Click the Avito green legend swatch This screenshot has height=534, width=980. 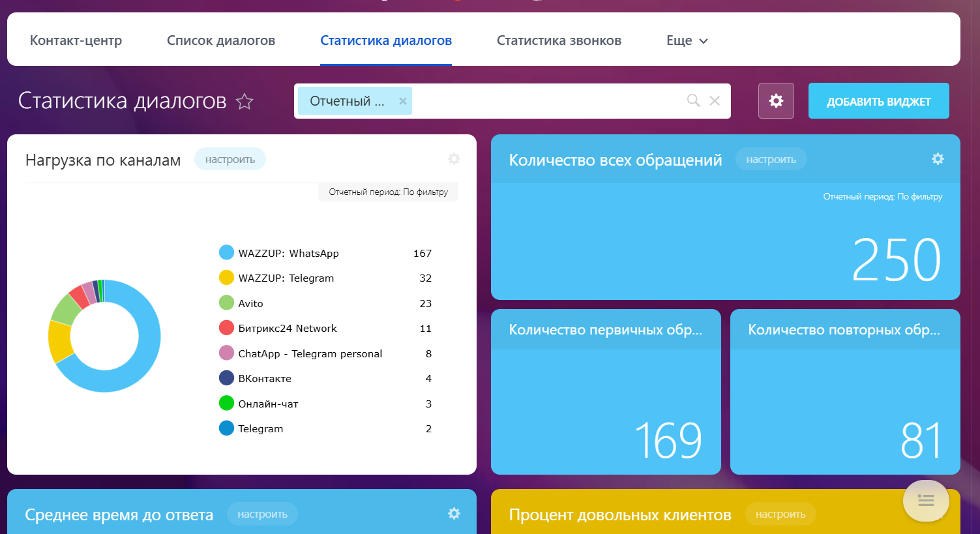point(226,303)
